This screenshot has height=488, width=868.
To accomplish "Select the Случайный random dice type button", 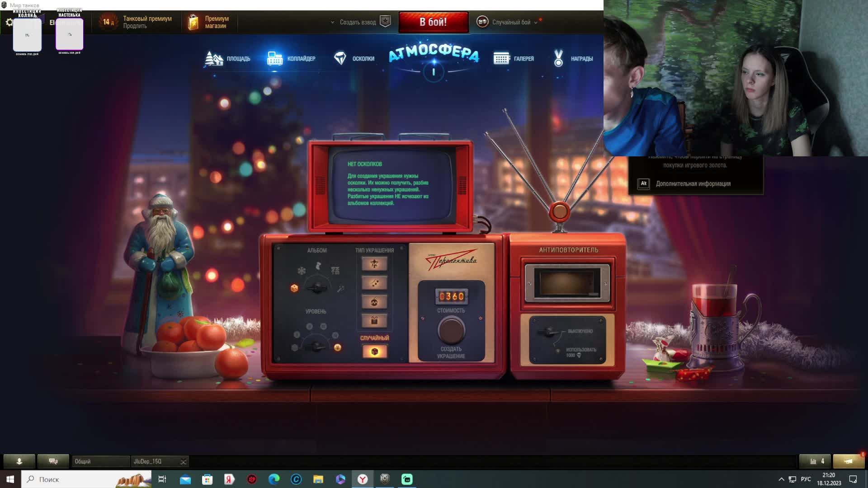I will tap(374, 352).
